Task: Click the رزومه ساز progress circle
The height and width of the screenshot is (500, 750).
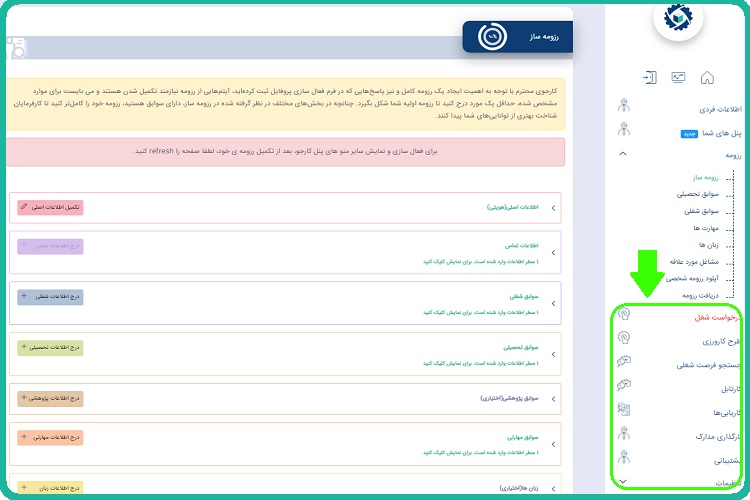Action: (x=492, y=36)
